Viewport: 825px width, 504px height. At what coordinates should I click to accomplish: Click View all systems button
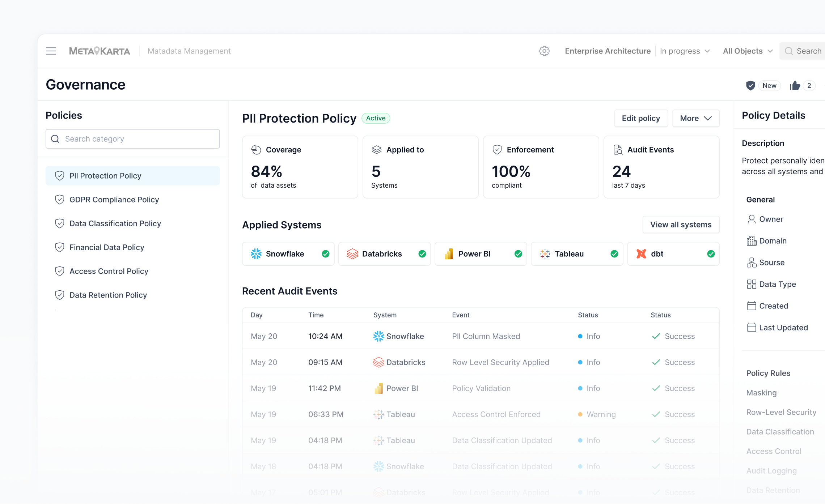click(681, 225)
